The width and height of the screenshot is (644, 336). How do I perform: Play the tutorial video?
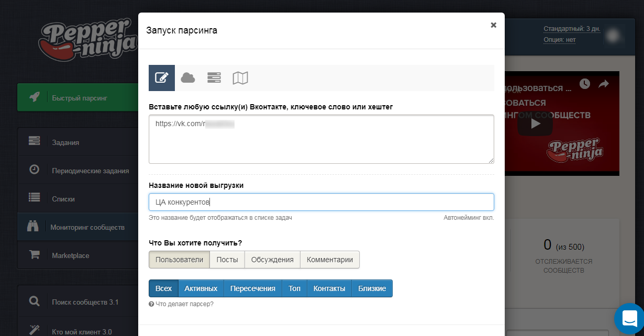(535, 124)
